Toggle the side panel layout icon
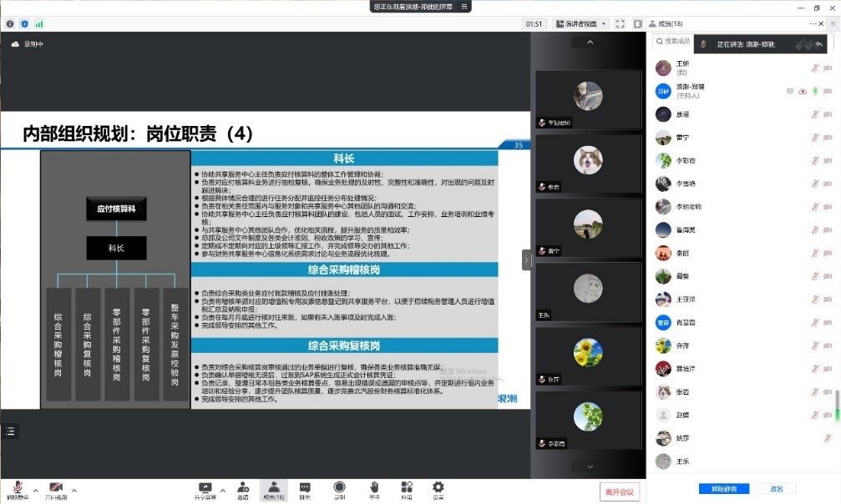This screenshot has height=504, width=841. click(637, 23)
